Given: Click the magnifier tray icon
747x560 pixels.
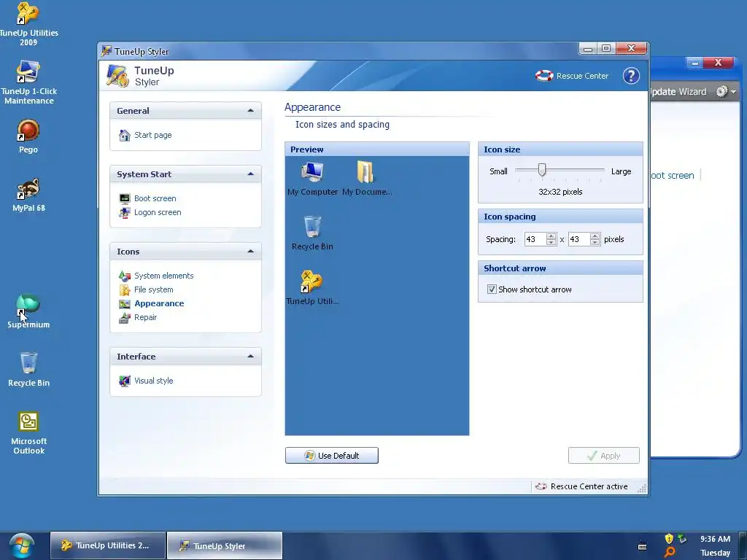Looking at the screenshot, I should pos(670,553).
